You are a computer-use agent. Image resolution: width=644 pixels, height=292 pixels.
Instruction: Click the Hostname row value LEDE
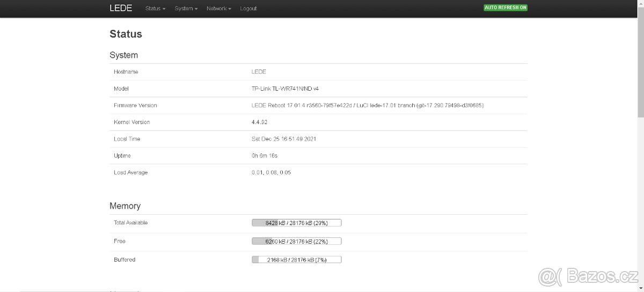click(259, 72)
